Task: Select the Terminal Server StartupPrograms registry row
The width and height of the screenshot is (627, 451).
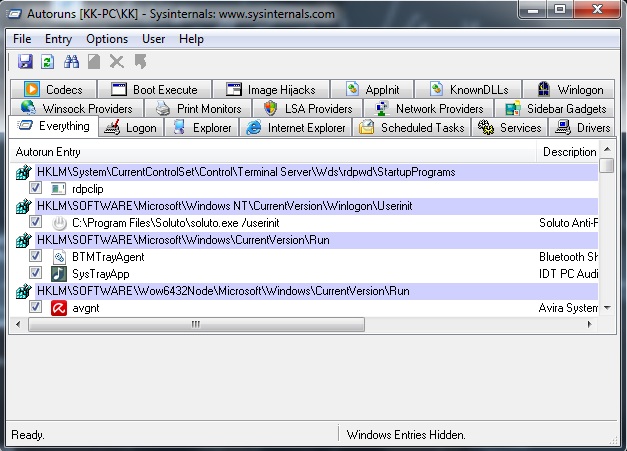Action: [x=316, y=172]
